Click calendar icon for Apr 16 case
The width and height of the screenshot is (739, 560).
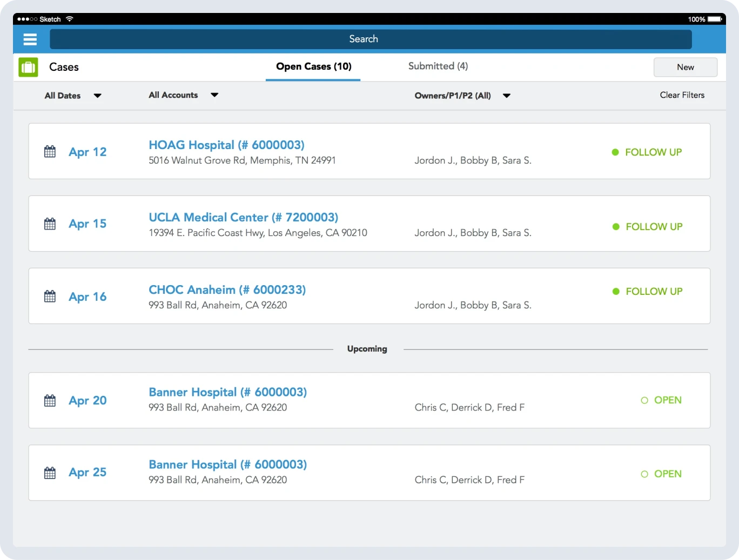click(x=50, y=296)
